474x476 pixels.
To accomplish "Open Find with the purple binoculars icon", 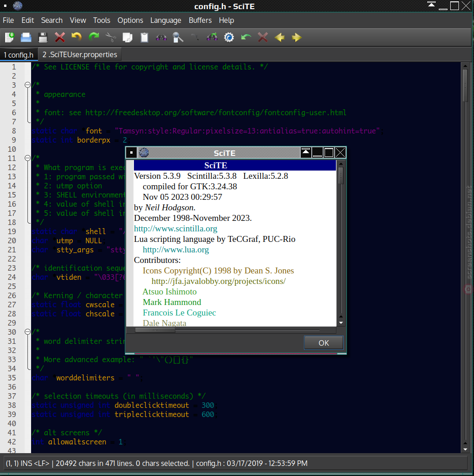I will tap(161, 37).
